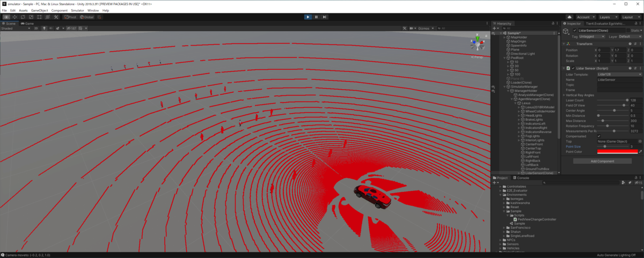Click the Point Color eyedropper icon

pyautogui.click(x=640, y=152)
